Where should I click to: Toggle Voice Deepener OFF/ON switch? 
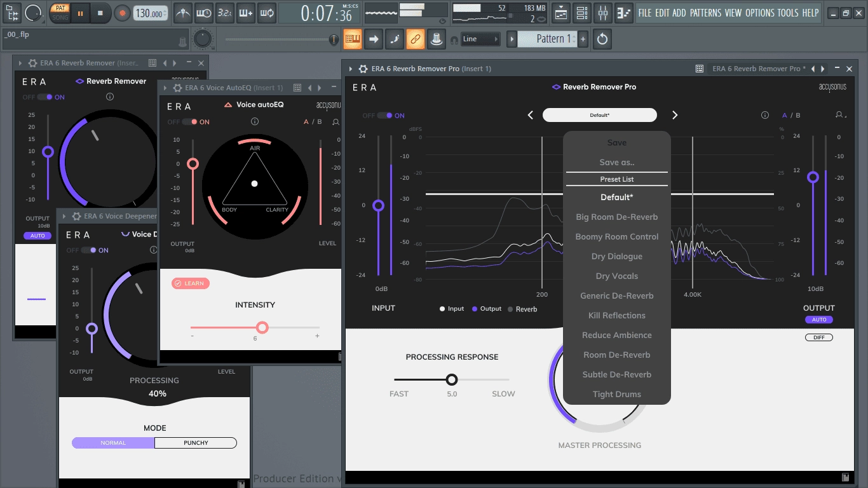tap(89, 250)
